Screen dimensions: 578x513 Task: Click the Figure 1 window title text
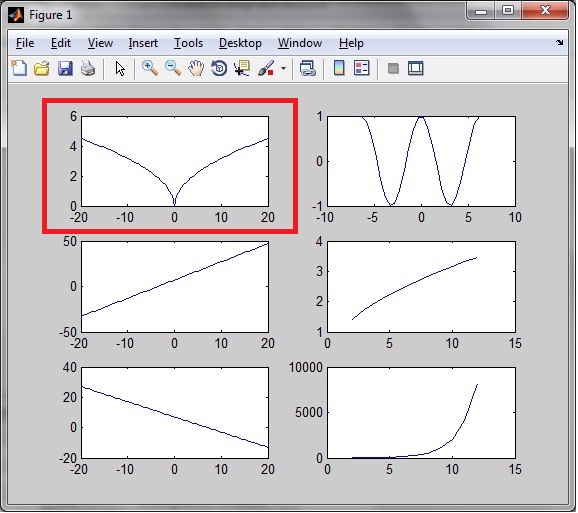tap(51, 15)
